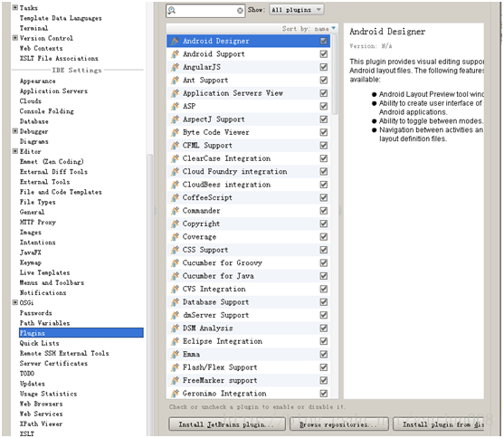Click the search magnifier icon in filter box
The image size is (504, 438).
tap(172, 10)
